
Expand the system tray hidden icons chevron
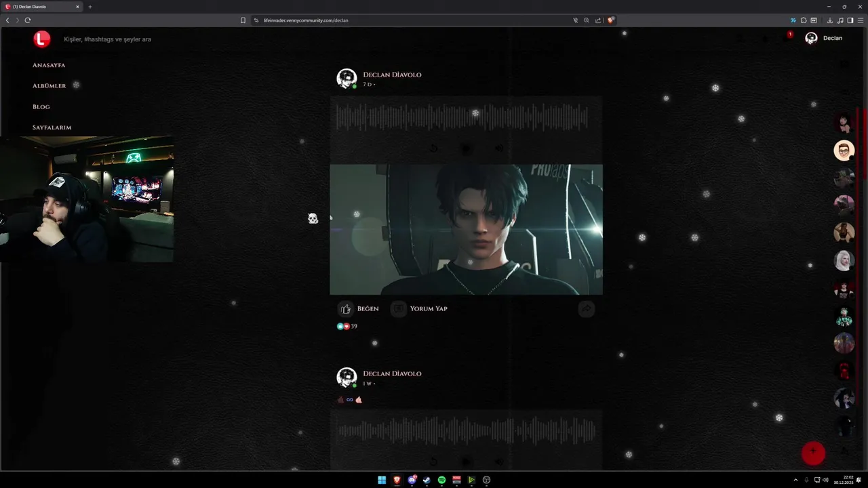point(795,480)
